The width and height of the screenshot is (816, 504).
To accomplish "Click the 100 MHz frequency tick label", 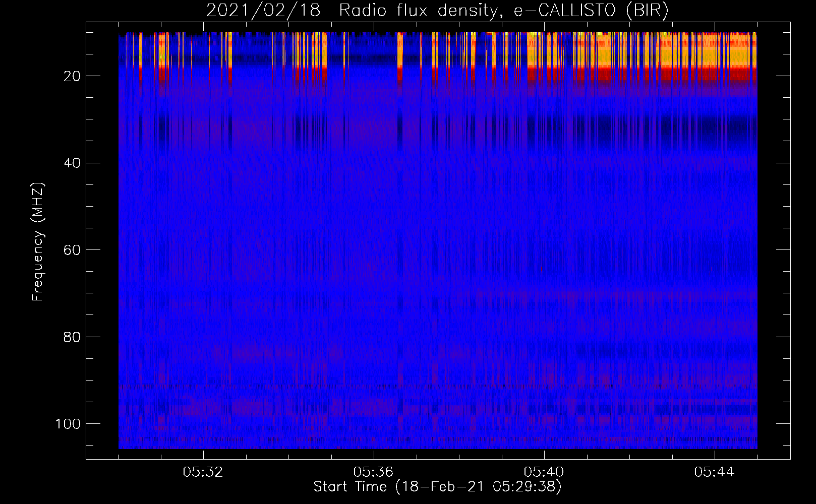I will 68,424.
